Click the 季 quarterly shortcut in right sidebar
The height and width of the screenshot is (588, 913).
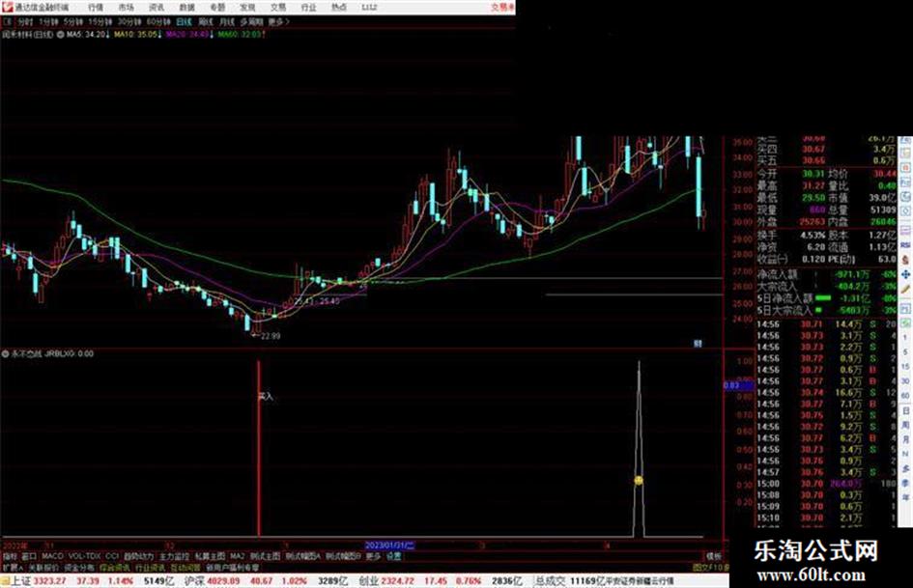[x=905, y=483]
